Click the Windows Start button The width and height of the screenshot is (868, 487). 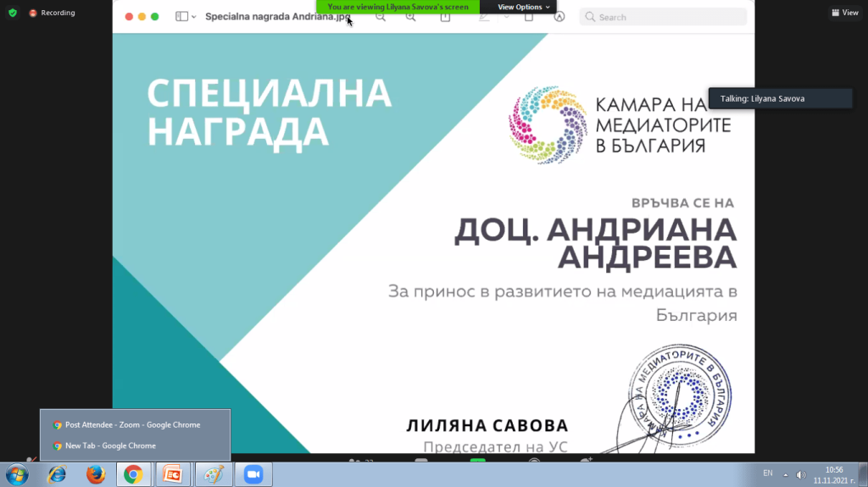click(16, 475)
